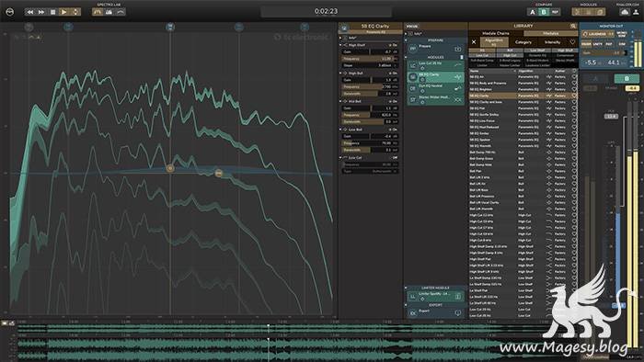
Task: Collapse the Prepare section triangle
Action: (406, 40)
